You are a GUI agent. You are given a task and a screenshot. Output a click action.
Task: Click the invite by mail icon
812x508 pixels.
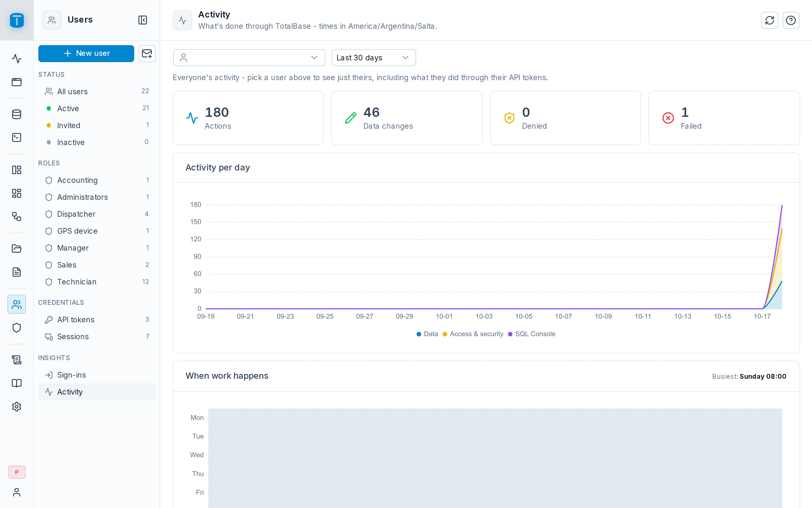pyautogui.click(x=147, y=53)
